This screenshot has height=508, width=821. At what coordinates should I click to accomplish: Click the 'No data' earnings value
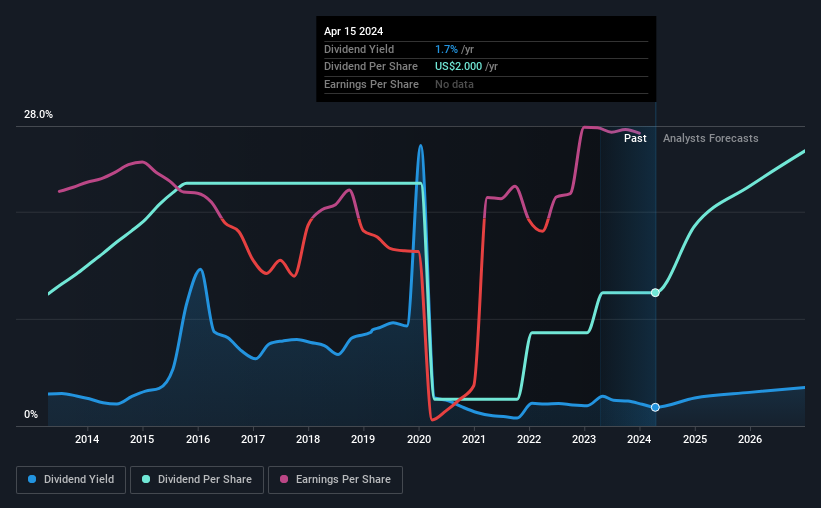click(x=454, y=84)
